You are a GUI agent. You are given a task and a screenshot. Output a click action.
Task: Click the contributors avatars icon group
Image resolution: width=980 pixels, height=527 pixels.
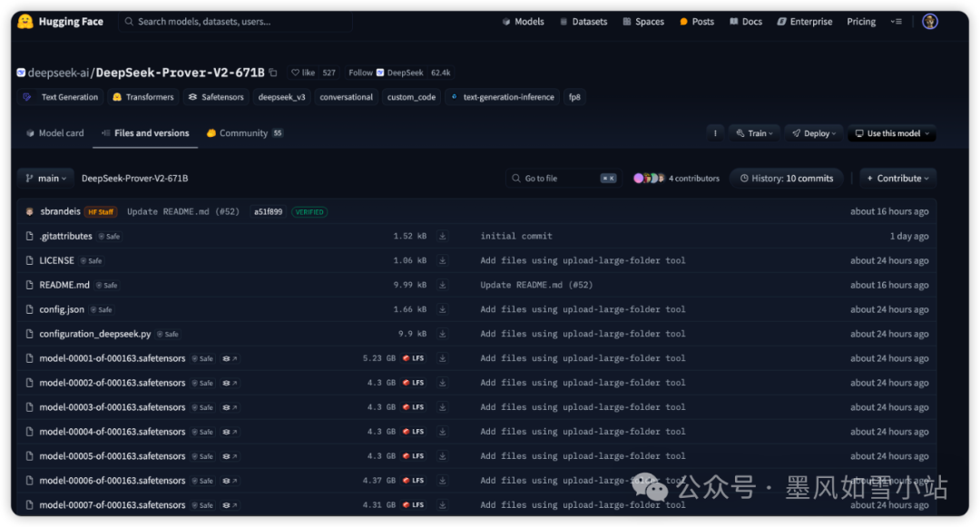(x=650, y=178)
